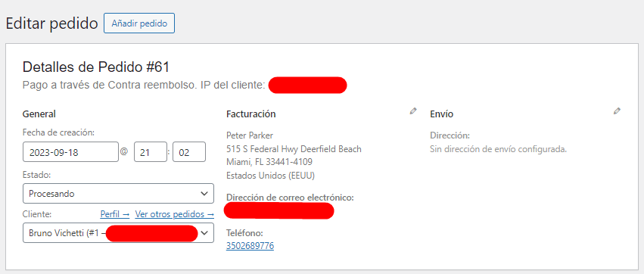This screenshot has width=644, height=274.
Task: Select the hour field showing 21
Action: coord(151,152)
